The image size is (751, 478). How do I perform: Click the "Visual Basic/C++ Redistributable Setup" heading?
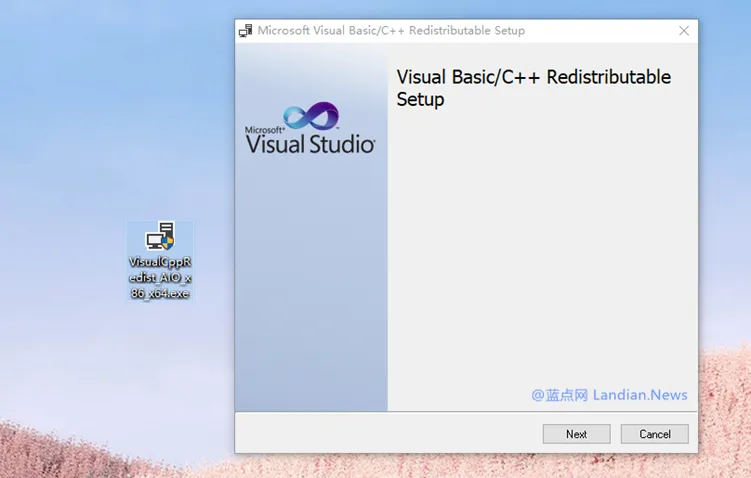(534, 88)
